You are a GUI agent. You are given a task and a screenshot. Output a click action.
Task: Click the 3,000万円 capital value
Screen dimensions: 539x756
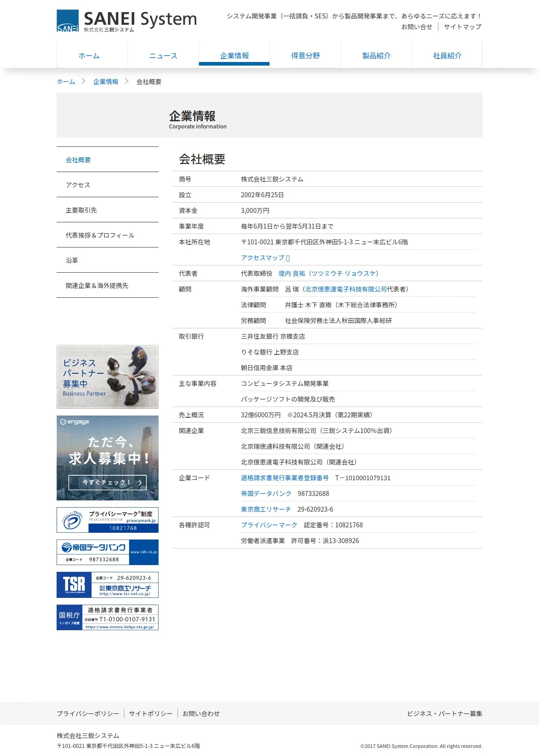coord(255,211)
